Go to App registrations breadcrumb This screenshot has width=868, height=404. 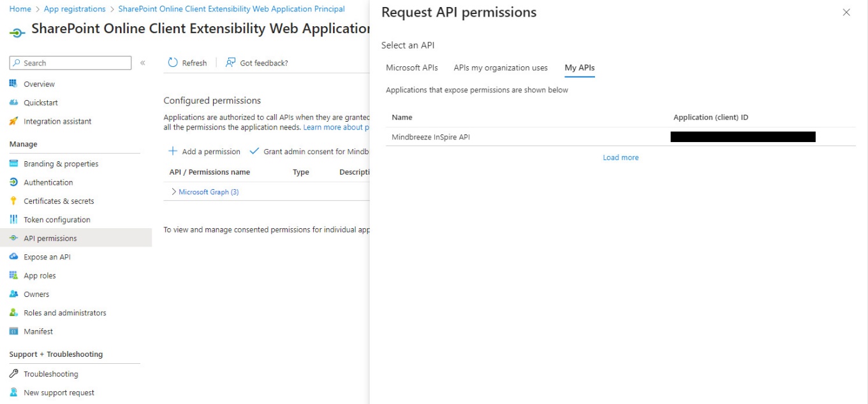click(75, 9)
